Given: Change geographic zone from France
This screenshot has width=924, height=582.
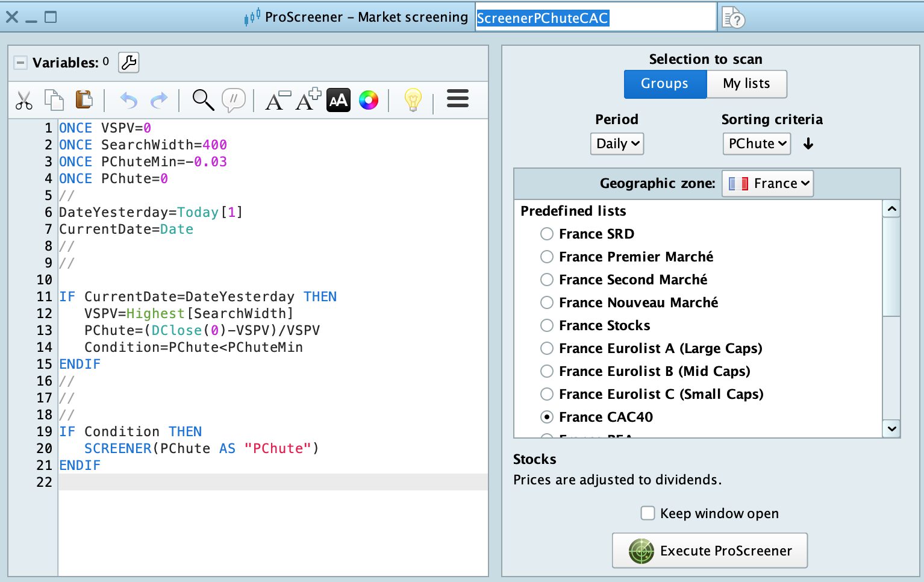Looking at the screenshot, I should (x=767, y=184).
